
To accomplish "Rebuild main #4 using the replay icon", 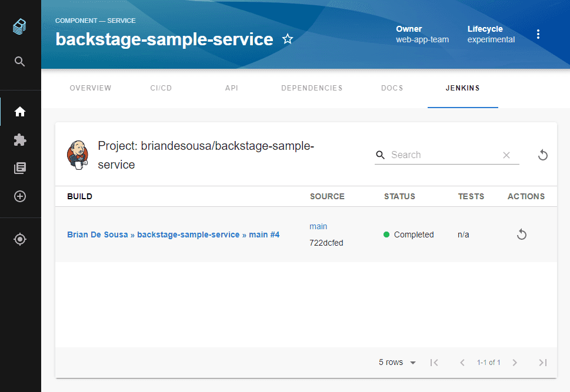I will (x=522, y=234).
